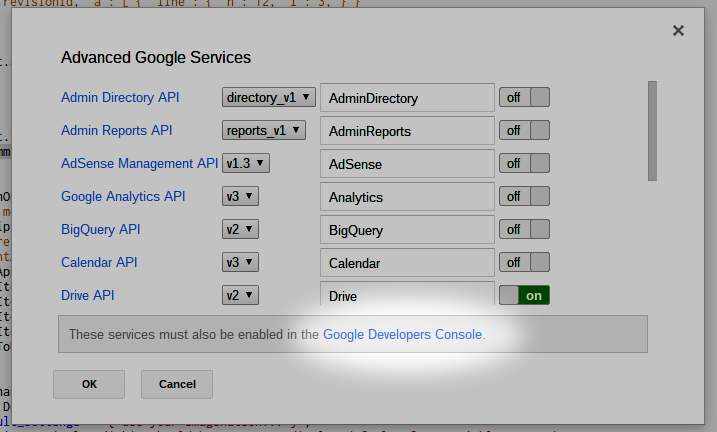Image resolution: width=717 pixels, height=432 pixels.
Task: Open the Calendar API version dropdown
Action: 241,262
